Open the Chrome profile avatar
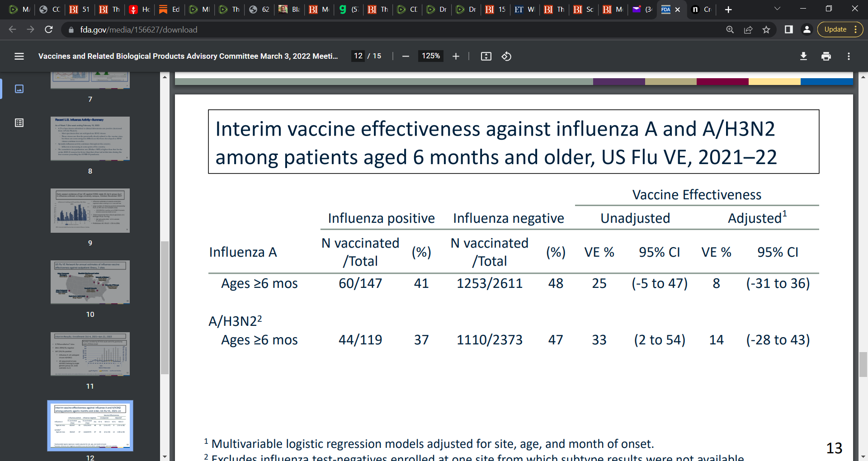 click(807, 29)
